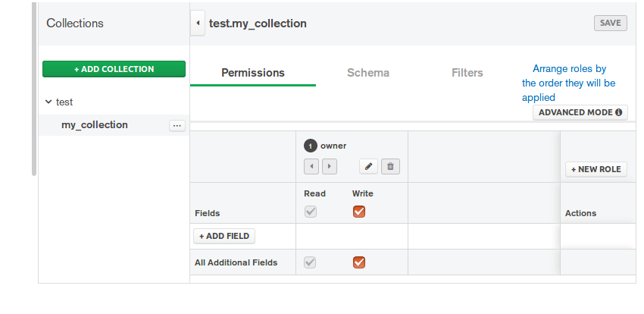Screen dimensions: 644x314
Task: Click the trash icon to delete owner role
Action: pyautogui.click(x=389, y=166)
